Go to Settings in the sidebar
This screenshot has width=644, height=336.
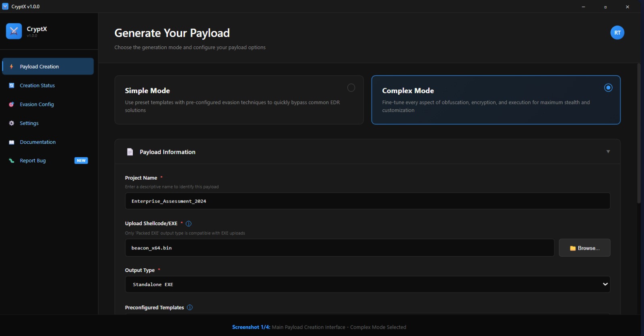click(x=29, y=123)
